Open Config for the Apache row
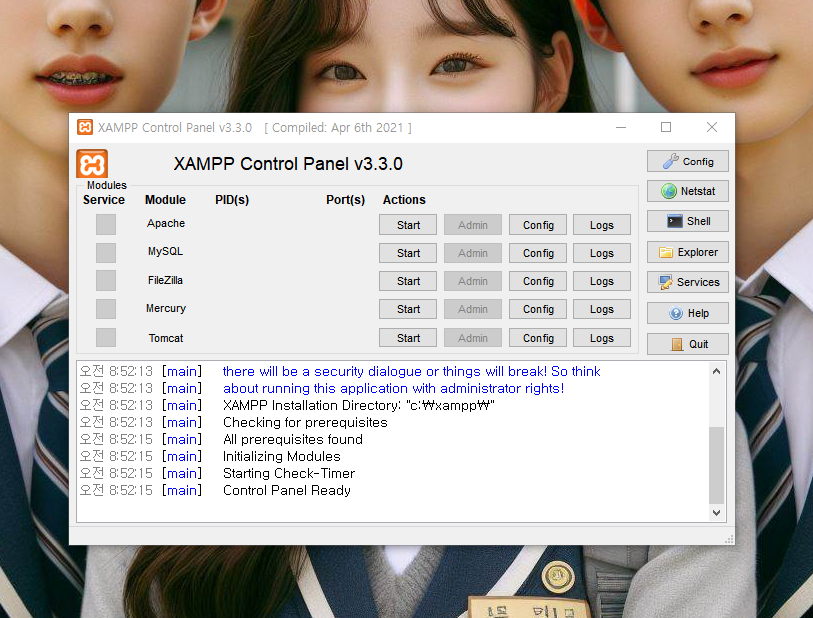The width and height of the screenshot is (813, 618). pos(538,225)
